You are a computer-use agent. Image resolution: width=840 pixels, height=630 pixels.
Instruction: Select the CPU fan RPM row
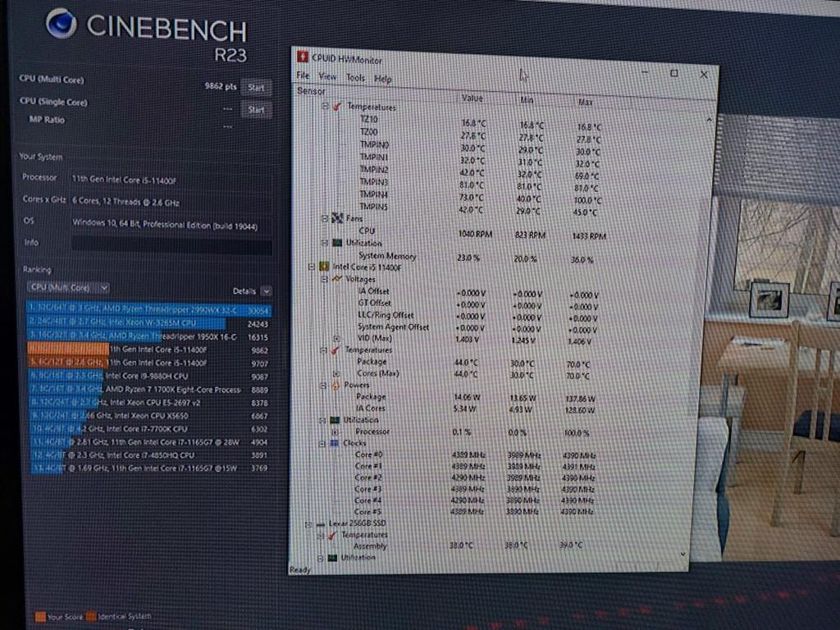pyautogui.click(x=482, y=233)
